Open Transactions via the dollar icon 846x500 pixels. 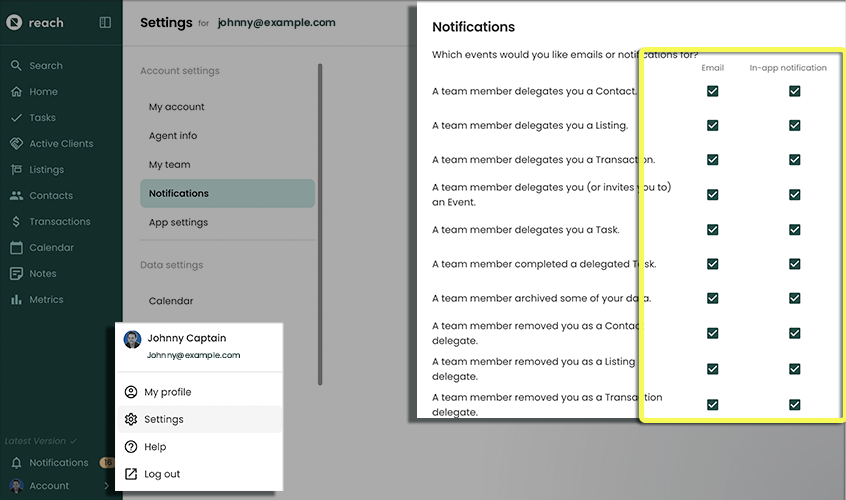[x=16, y=222]
